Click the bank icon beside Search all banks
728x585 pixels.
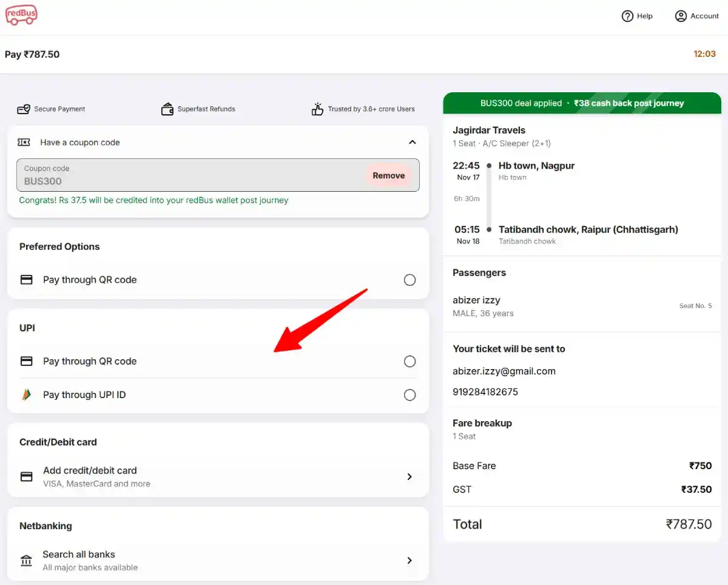(x=25, y=560)
